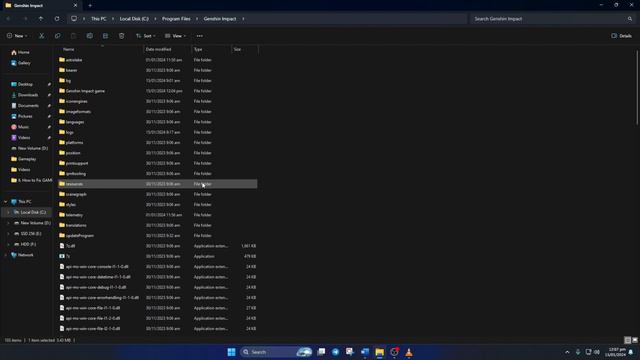Add a new Explorer tab
640x360 pixels.
90,6
